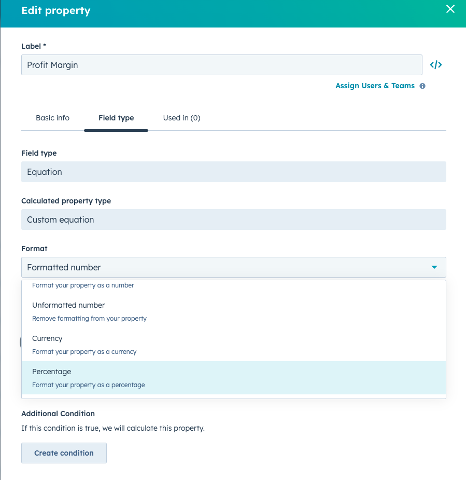Screen dimensions: 466x480
Task: Select the Field type tab
Action: pyautogui.click(x=116, y=118)
